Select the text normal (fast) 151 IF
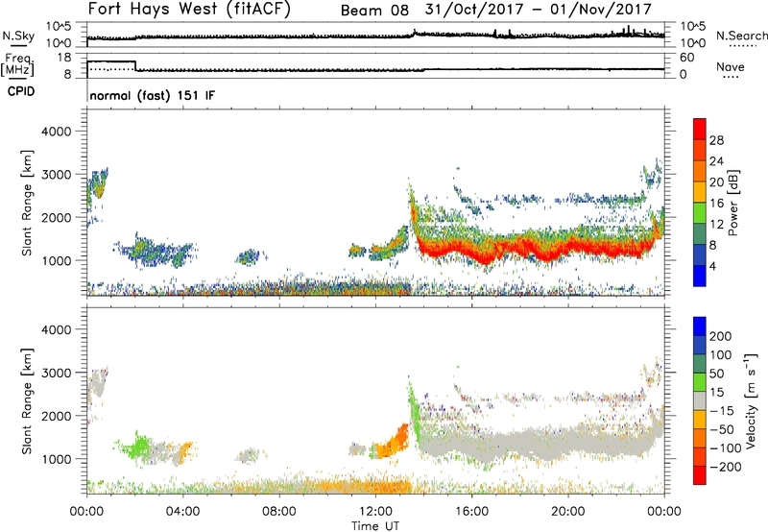This screenshot has height=532, width=768. (153, 95)
